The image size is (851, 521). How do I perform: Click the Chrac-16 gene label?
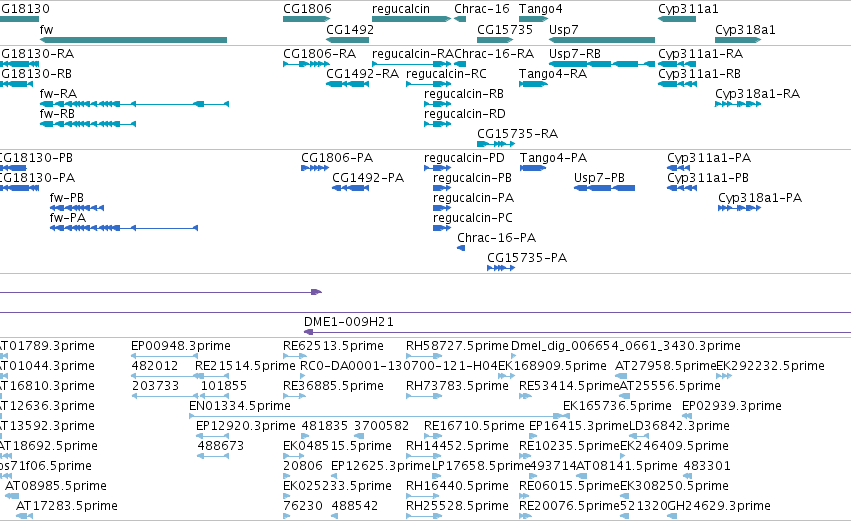click(482, 9)
